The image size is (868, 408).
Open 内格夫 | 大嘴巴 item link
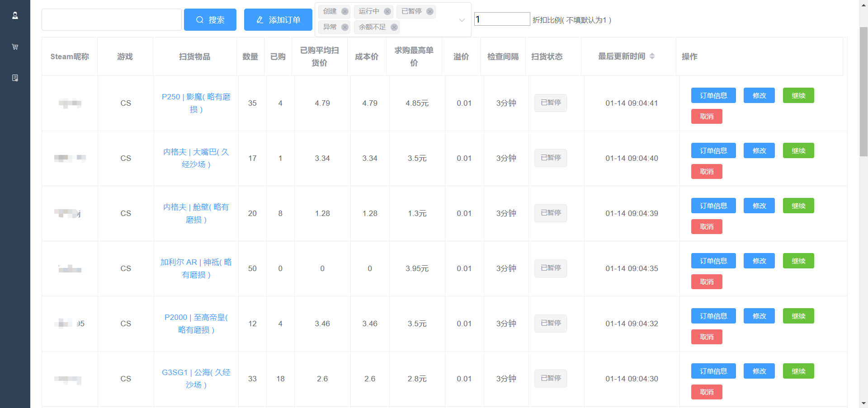tap(196, 158)
